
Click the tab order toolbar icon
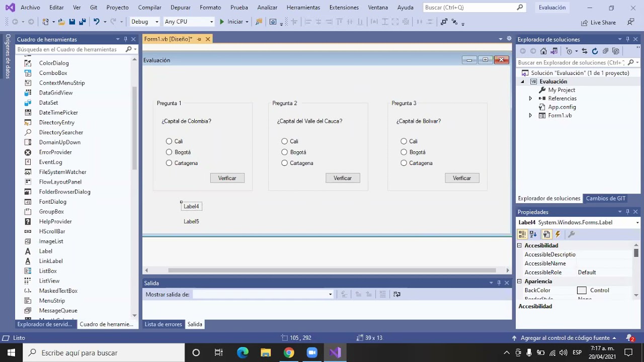[454, 22]
